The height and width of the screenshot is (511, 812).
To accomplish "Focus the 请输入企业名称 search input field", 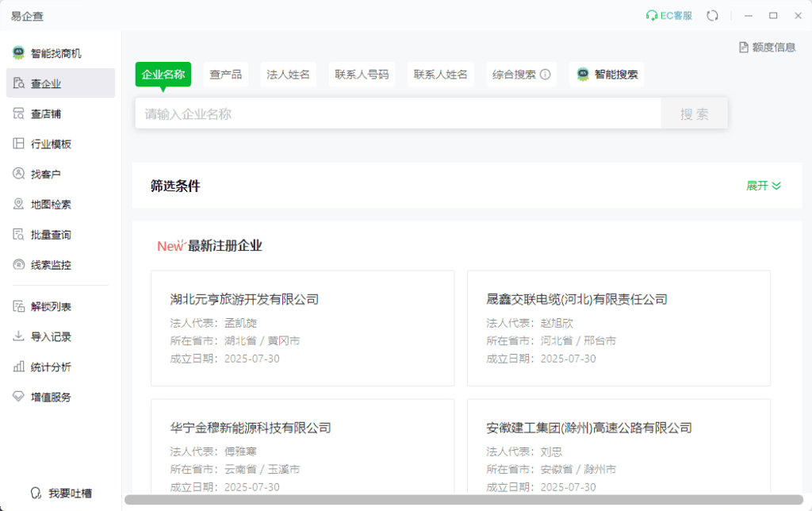I will tap(396, 113).
